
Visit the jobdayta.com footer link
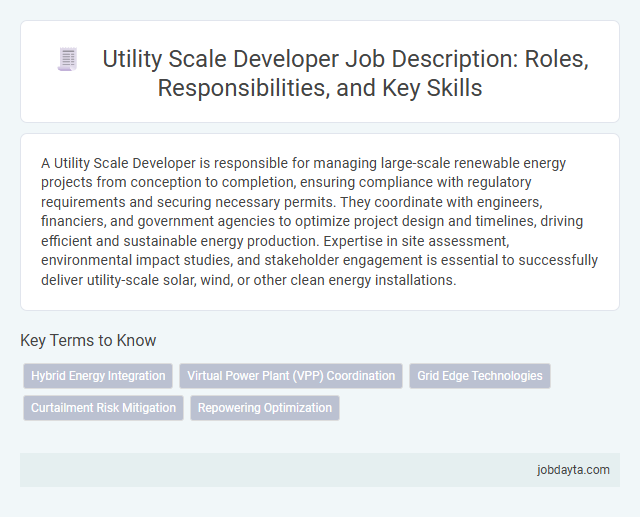(573, 470)
